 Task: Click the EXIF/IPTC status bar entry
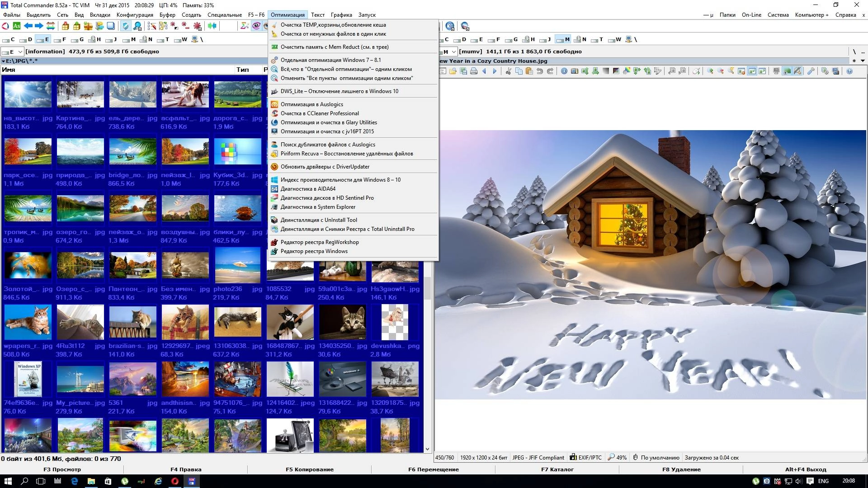point(586,458)
